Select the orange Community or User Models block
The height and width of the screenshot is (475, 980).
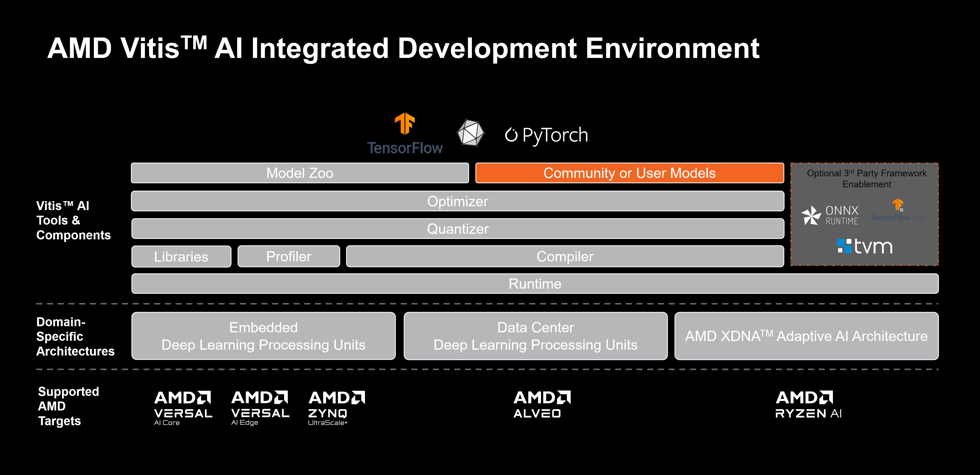pos(629,173)
